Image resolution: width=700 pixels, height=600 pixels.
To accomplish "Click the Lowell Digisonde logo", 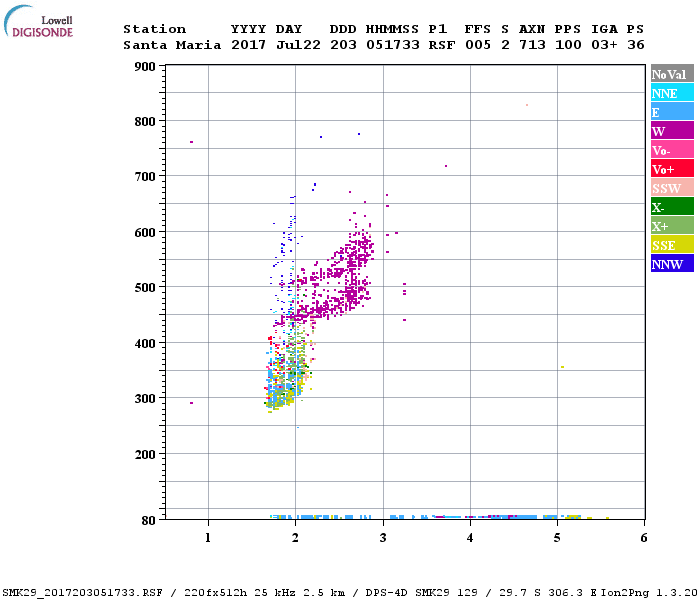I will (x=38, y=21).
